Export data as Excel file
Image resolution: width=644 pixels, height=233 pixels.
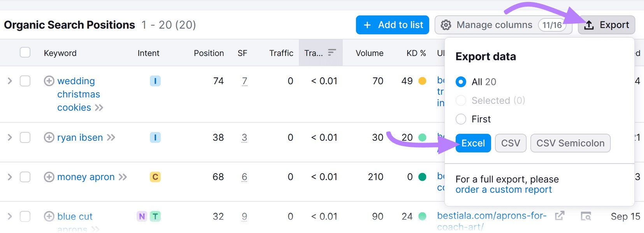473,143
